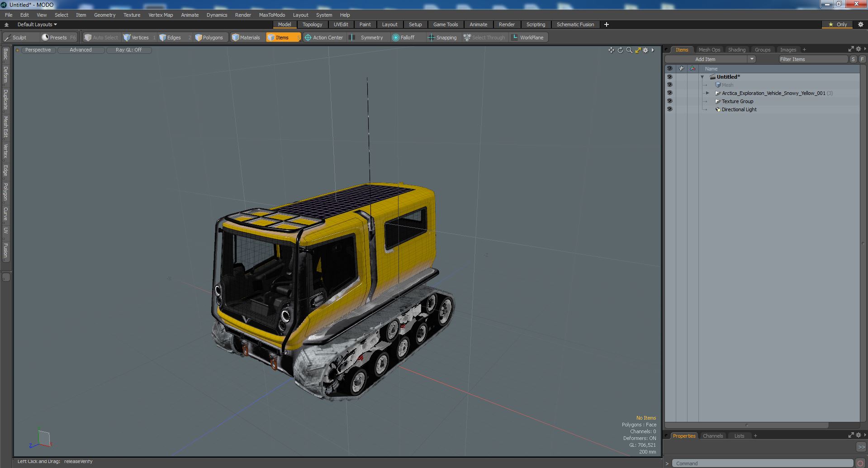Click the viewport more-options arrow
The width and height of the screenshot is (868, 468).
click(653, 50)
